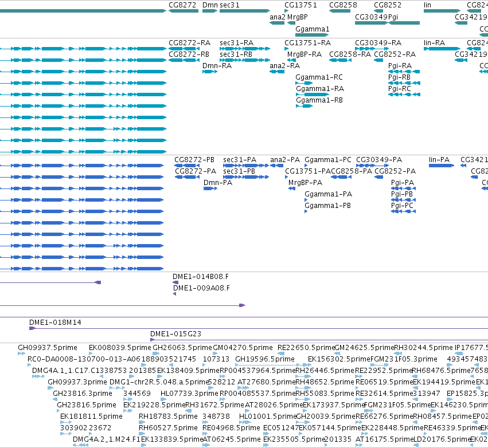Click EST GH23816.3prime
The image size is (488, 448).
pos(83,393)
